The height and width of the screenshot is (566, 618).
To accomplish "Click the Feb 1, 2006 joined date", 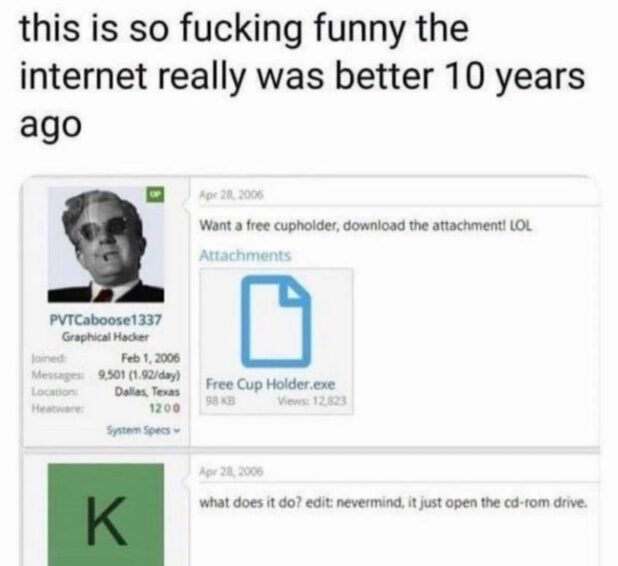I will point(151,358).
